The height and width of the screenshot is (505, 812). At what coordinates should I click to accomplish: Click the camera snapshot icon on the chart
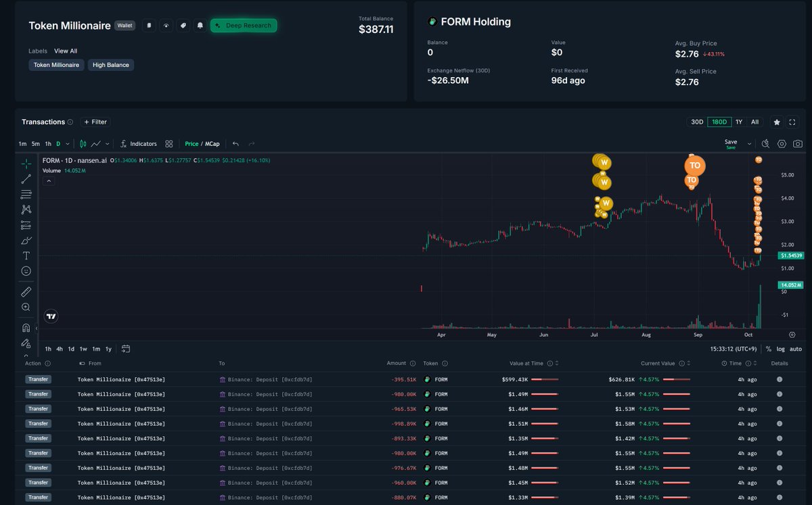(x=798, y=144)
